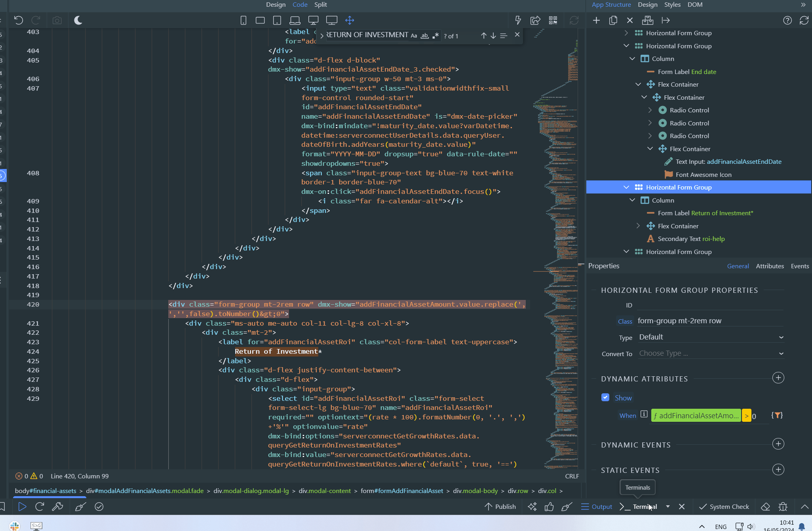Click the lightning bolt icon
Screen dimensions: 812x531
518,20
